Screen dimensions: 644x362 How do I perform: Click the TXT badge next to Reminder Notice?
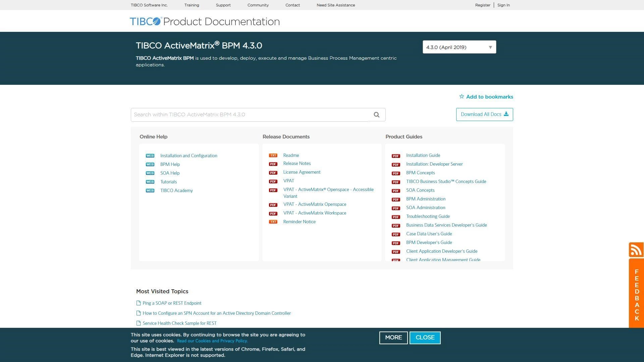click(273, 222)
